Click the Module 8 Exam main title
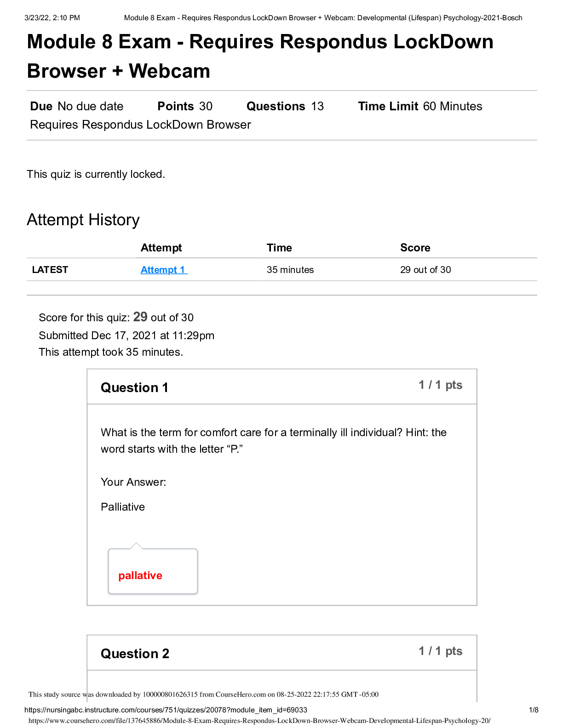Screen dimensions: 563x728 pyautogui.click(x=260, y=56)
